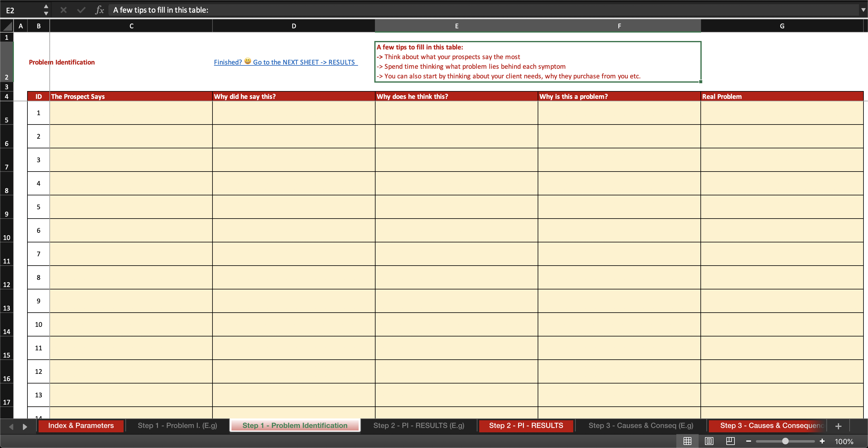
Task: Add a new sheet with plus icon
Action: click(x=839, y=426)
